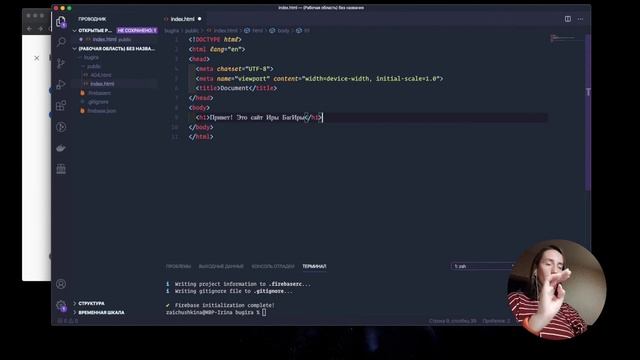This screenshot has width=640, height=360.
Task: Open firebase.json in the Explorer tree
Action: pos(101,111)
